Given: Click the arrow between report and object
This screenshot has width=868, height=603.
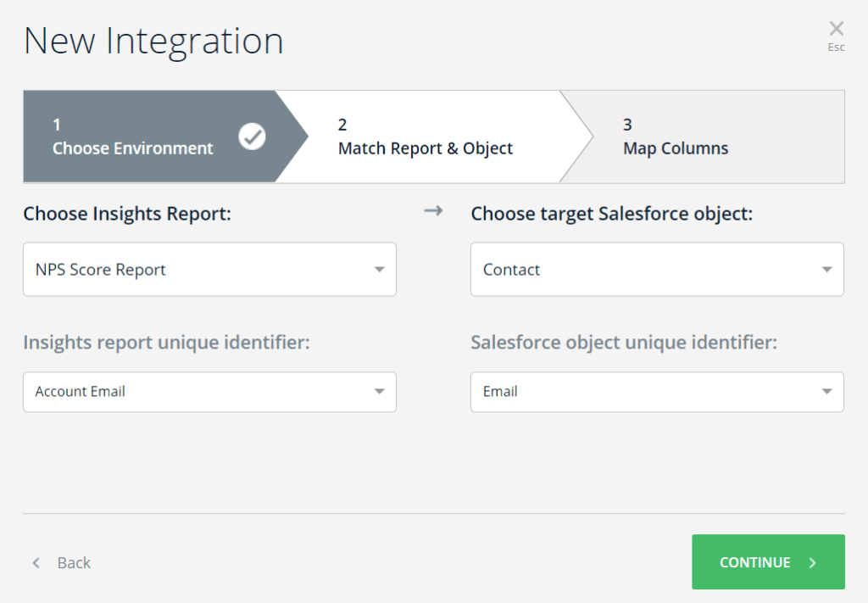Looking at the screenshot, I should click(433, 211).
